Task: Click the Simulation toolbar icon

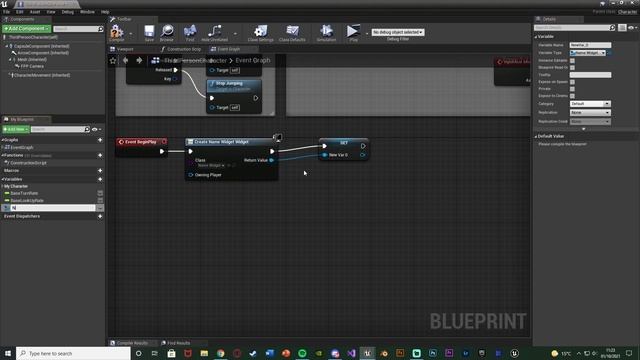Action: point(327,33)
